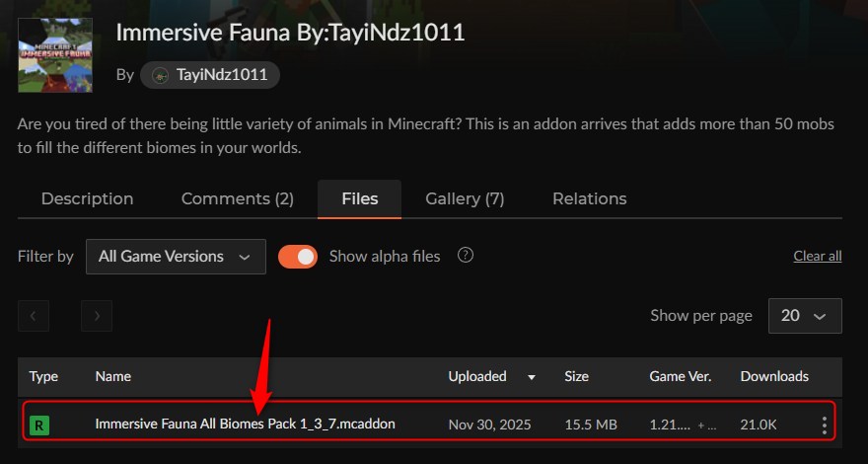This screenshot has width=868, height=464.
Task: Open the Immersive Fauna project thumbnail image
Action: pos(55,55)
